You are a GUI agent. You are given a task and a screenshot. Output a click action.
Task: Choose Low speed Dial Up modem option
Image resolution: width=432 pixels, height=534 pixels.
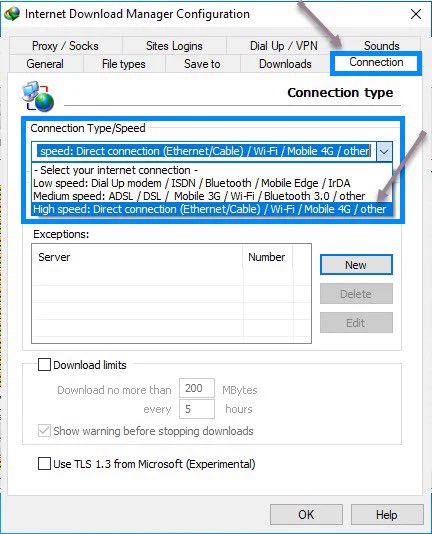(x=212, y=183)
